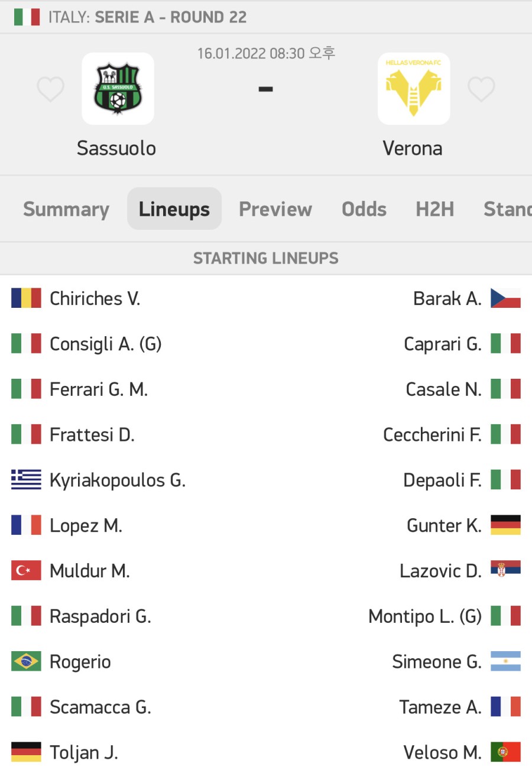Open the Serie A - Round 22 league link
This screenshot has height=767, width=532.
171,17
